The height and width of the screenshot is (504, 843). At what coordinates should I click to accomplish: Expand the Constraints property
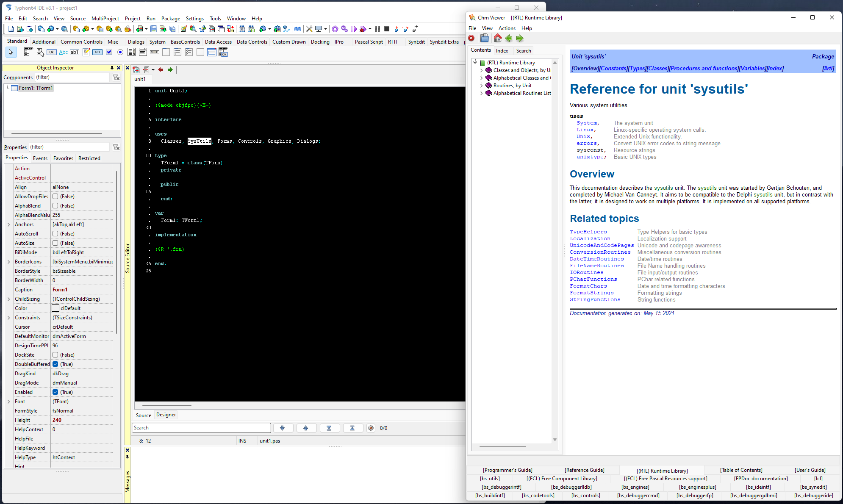coord(9,318)
